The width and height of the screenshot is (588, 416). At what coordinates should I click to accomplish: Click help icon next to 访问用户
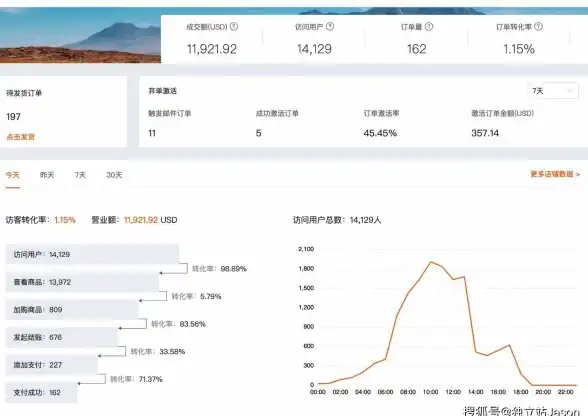click(330, 27)
